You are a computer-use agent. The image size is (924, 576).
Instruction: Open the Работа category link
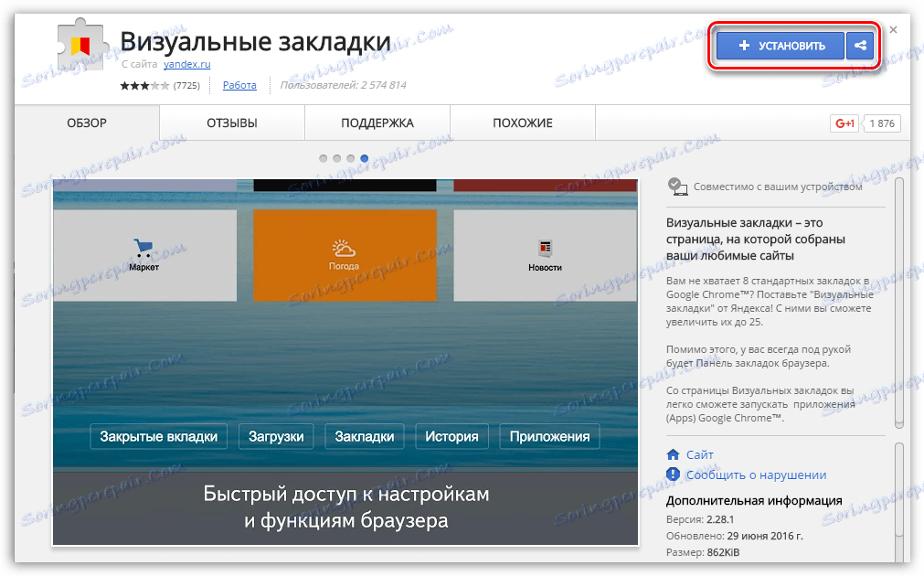tap(239, 85)
